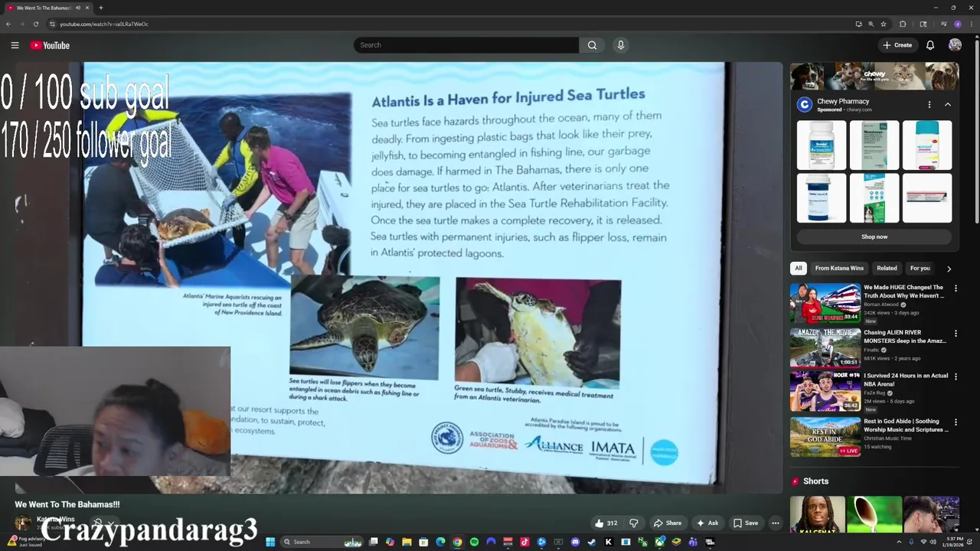
Task: Open the Chewy Pharmacy ad title
Action: point(843,101)
